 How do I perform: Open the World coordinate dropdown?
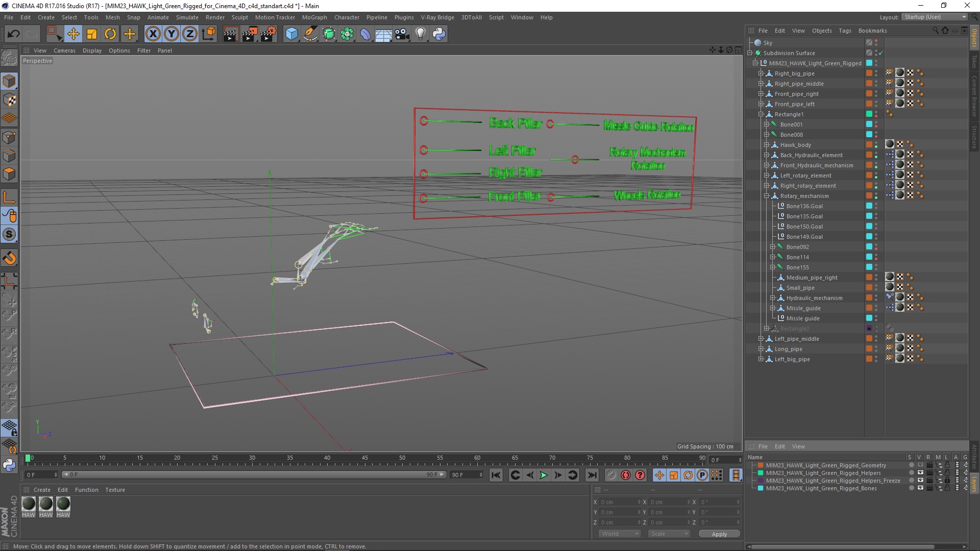pos(619,534)
